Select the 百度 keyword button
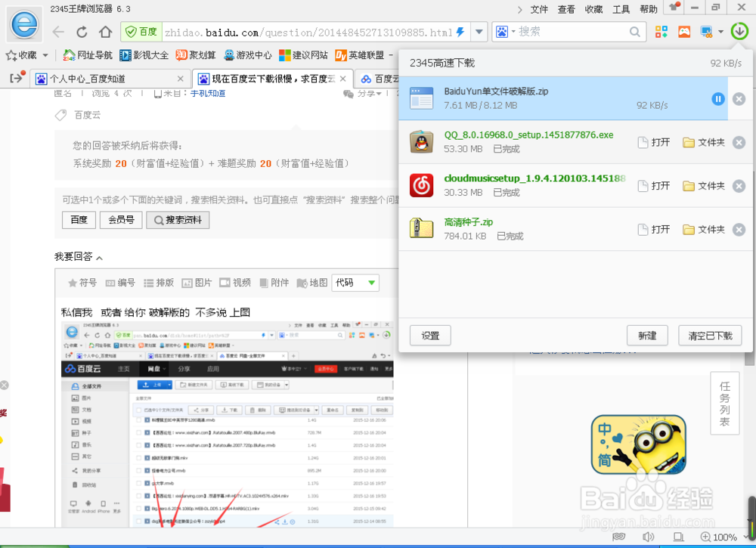Image resolution: width=756 pixels, height=548 pixels. (x=79, y=220)
